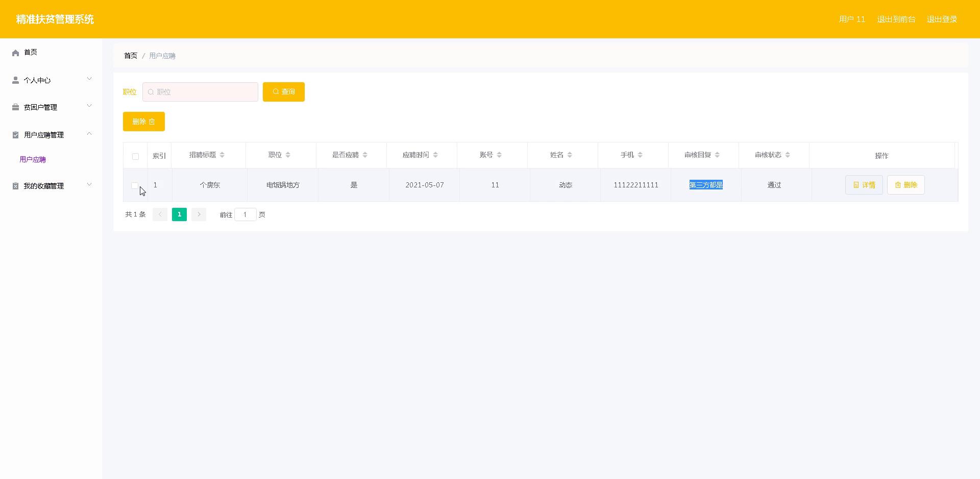Screen dimensions: 980x479
Task: Sort by 审核状态 column sort arrows
Action: tap(788, 155)
